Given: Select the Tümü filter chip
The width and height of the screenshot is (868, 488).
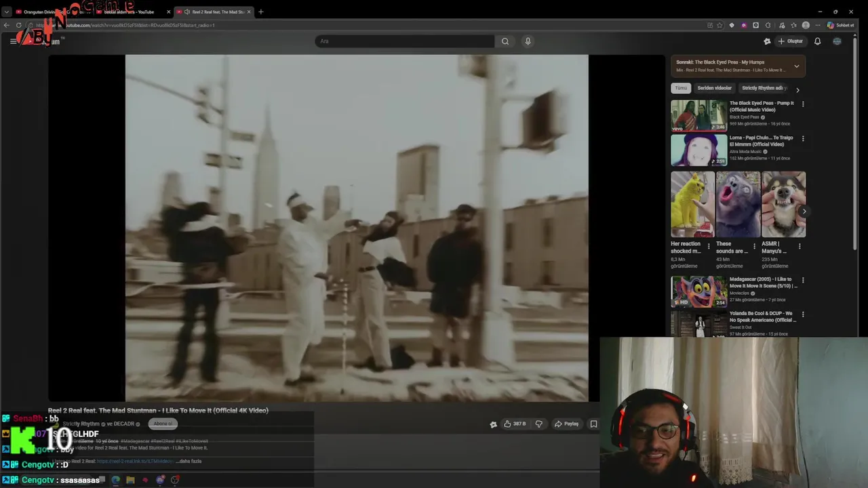Looking at the screenshot, I should pyautogui.click(x=681, y=88).
